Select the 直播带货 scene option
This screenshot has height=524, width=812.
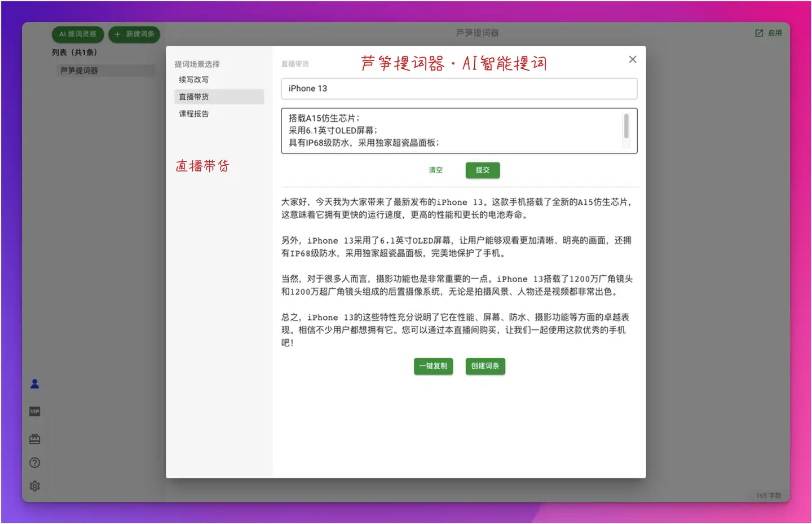pos(219,96)
